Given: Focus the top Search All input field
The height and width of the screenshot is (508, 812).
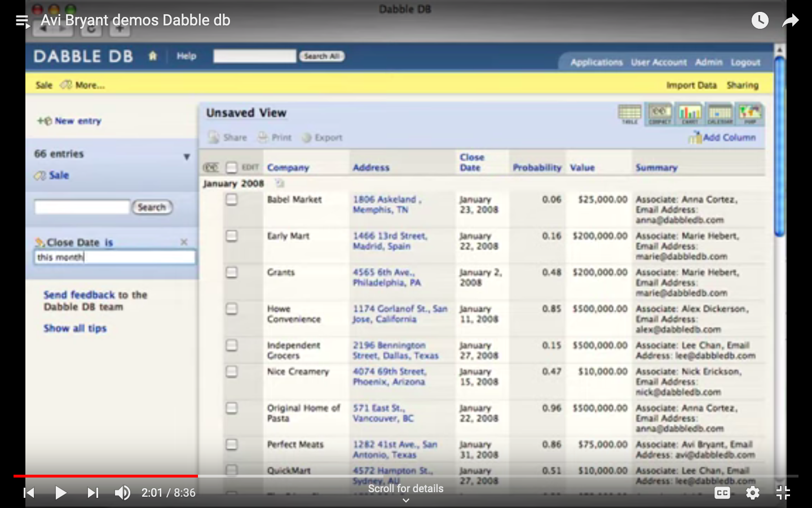Looking at the screenshot, I should 254,56.
